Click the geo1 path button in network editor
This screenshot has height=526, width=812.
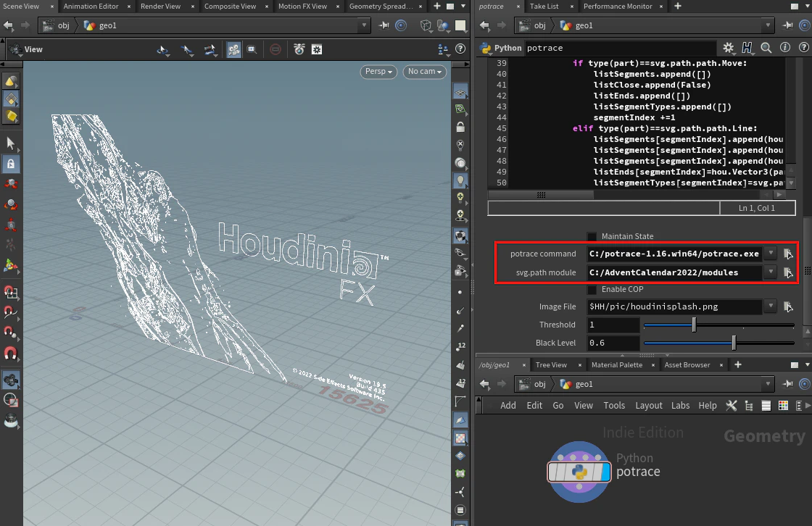coord(579,384)
